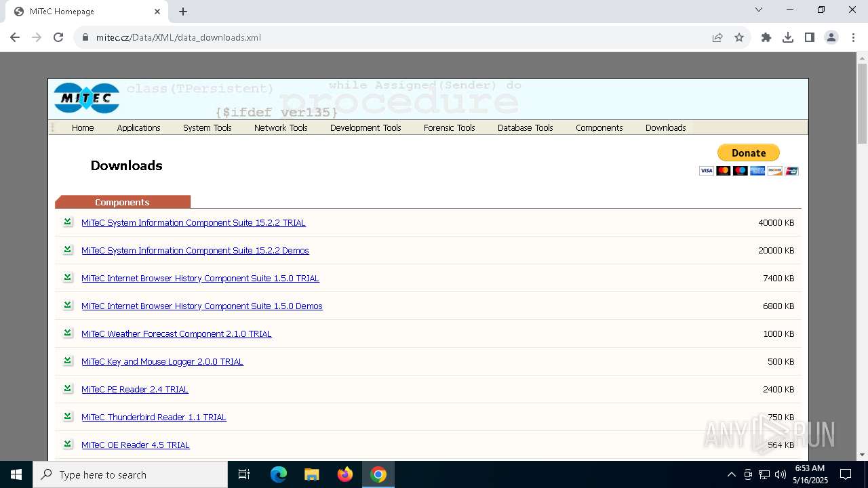The image size is (868, 488).
Task: Click the scrollbar down arrow
Action: pyautogui.click(x=862, y=455)
